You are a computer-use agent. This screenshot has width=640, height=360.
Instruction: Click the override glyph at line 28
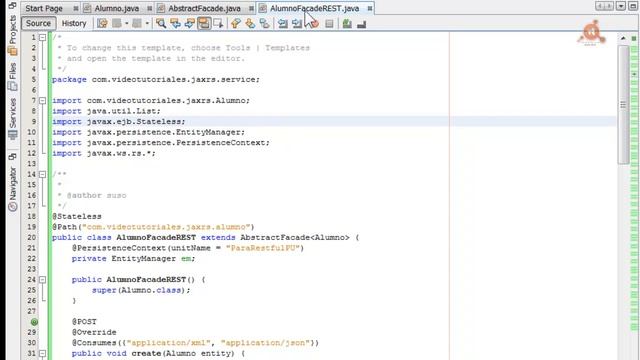pos(34,322)
